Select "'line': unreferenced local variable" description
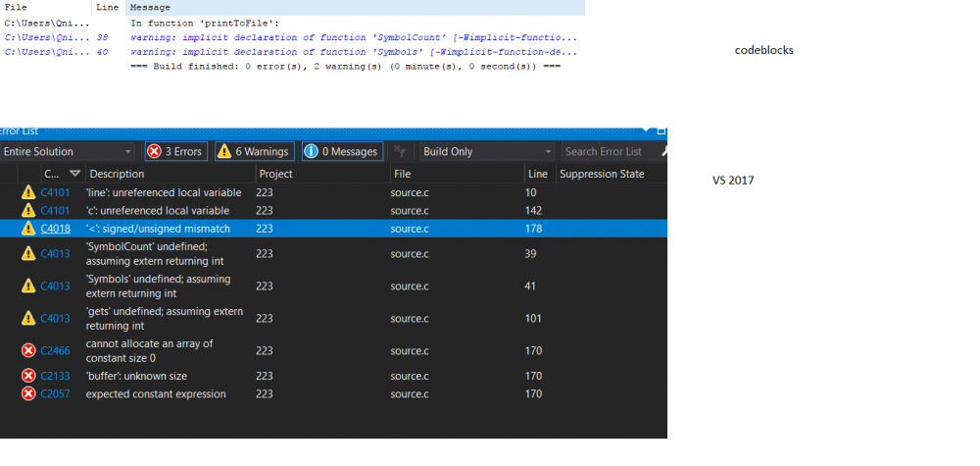 pos(164,192)
